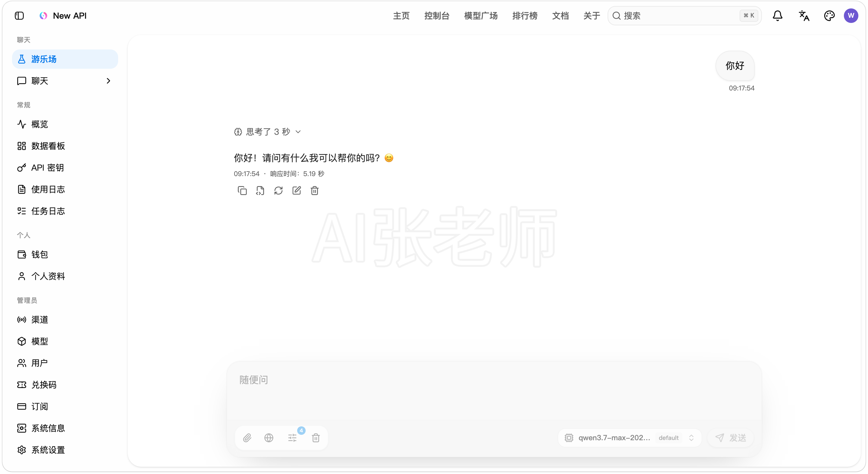Click the New API brand title

(x=70, y=15)
